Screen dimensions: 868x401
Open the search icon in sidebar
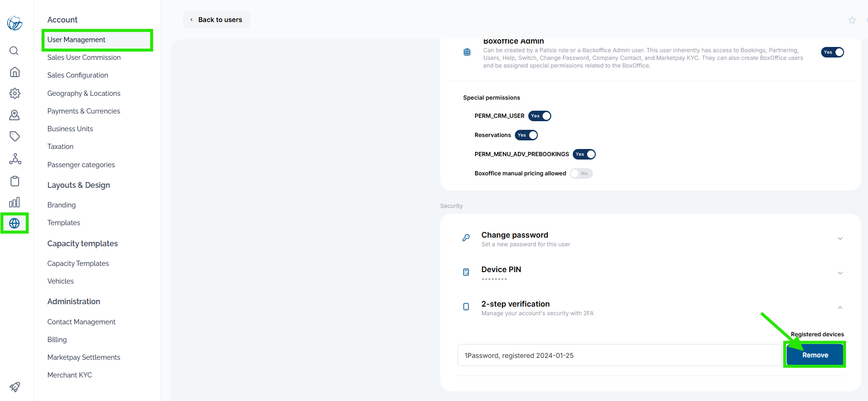tap(14, 51)
